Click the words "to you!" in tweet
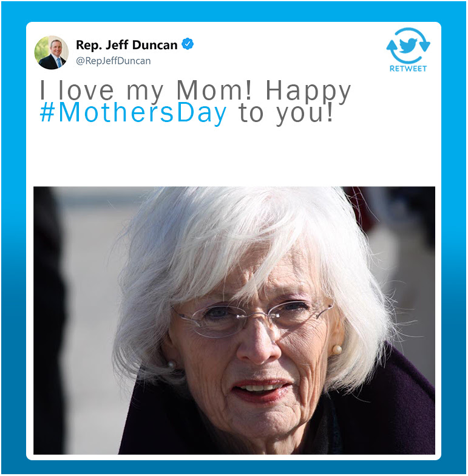The image size is (468, 476). [286, 114]
